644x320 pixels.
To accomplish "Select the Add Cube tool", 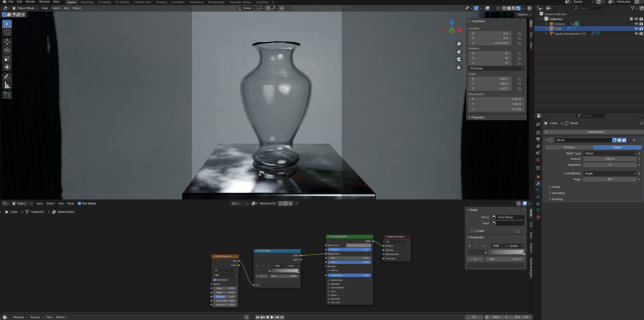I will pyautogui.click(x=7, y=95).
